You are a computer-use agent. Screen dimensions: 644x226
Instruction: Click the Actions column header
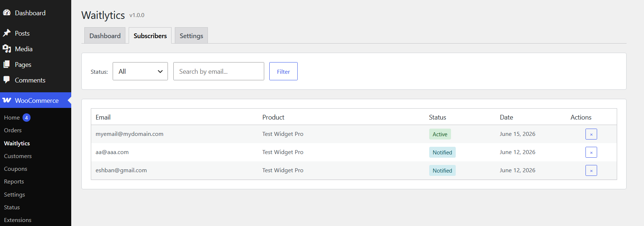click(581, 117)
